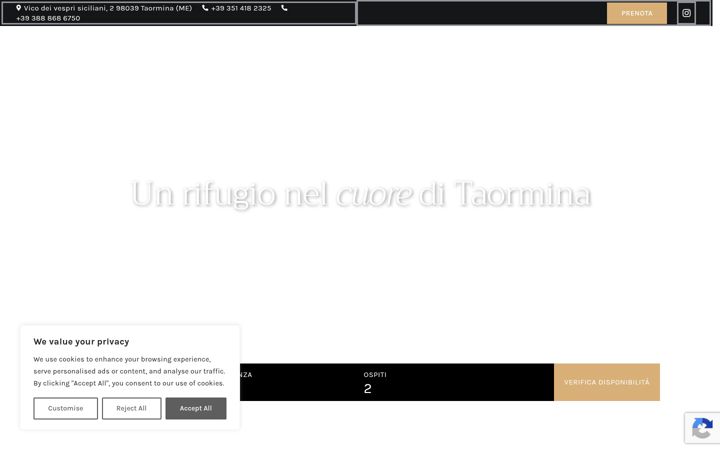
Task: Click phone icon beside +39 351 418 2325
Action: click(205, 8)
